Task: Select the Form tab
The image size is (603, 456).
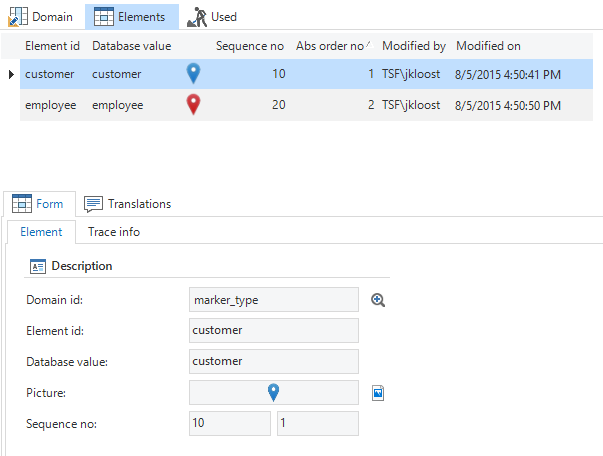Action: [x=38, y=204]
